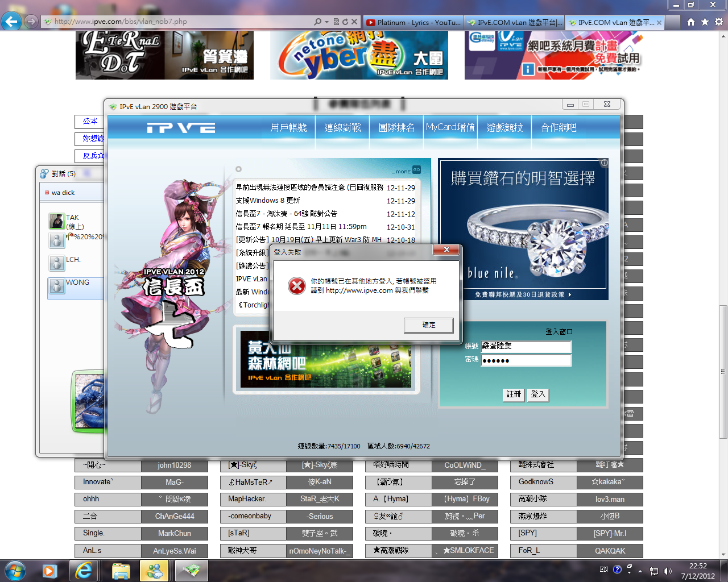Click the team cell 'Innovate'
Viewport: 728px width, 582px height.
tap(108, 483)
